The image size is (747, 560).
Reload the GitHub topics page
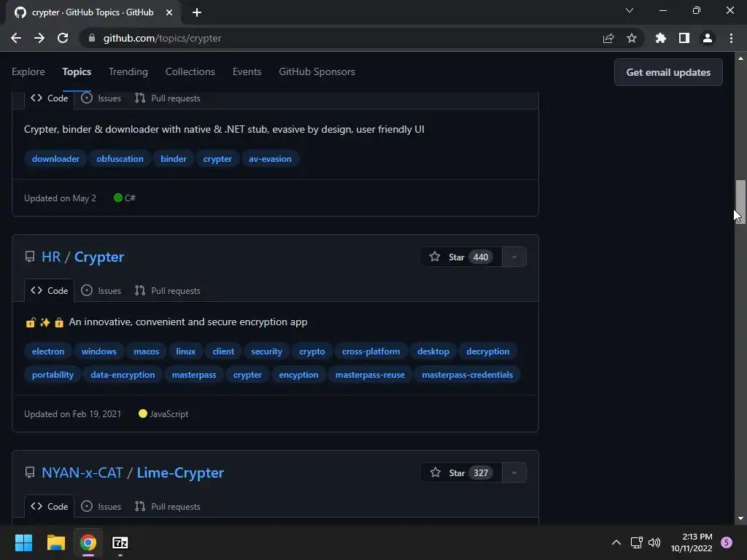(63, 38)
